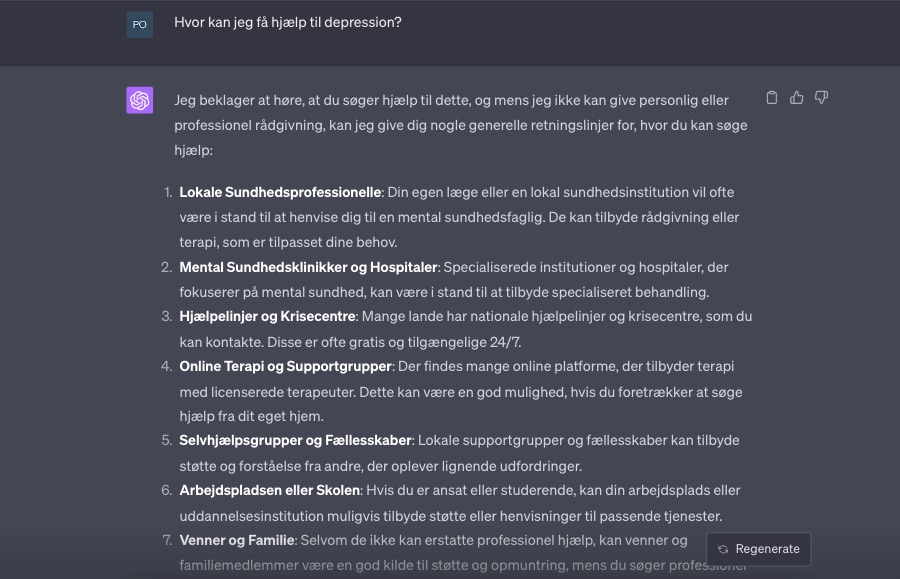Click the PO user avatar
The height and width of the screenshot is (579, 900).
point(140,24)
